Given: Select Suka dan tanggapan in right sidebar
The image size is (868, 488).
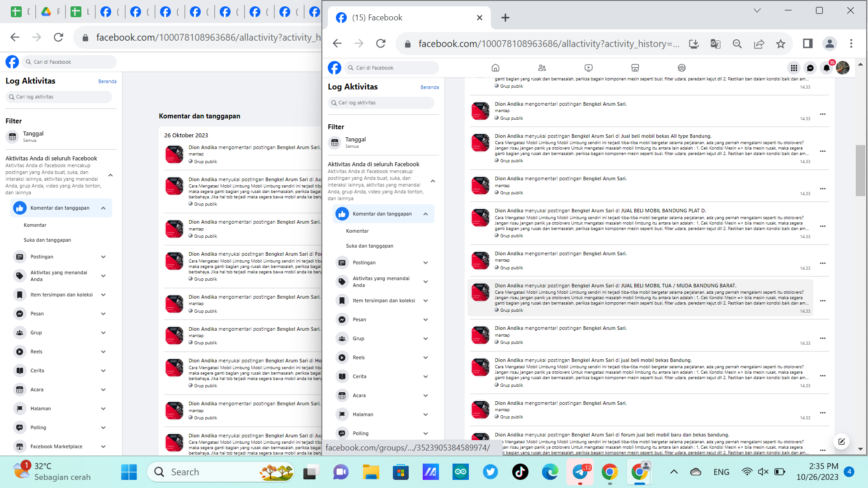Looking at the screenshot, I should [x=369, y=246].
